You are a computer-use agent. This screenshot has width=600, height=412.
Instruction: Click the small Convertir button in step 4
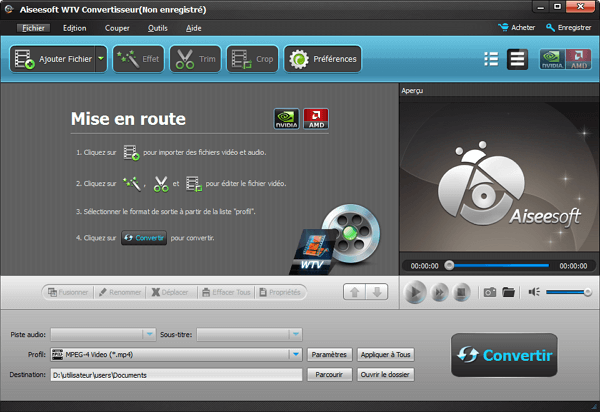(144, 238)
